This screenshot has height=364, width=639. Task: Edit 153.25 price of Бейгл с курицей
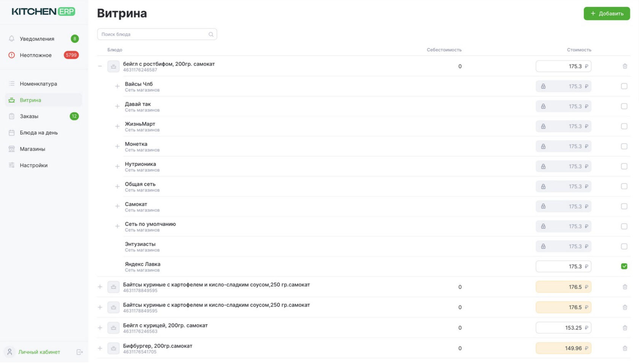pyautogui.click(x=563, y=328)
